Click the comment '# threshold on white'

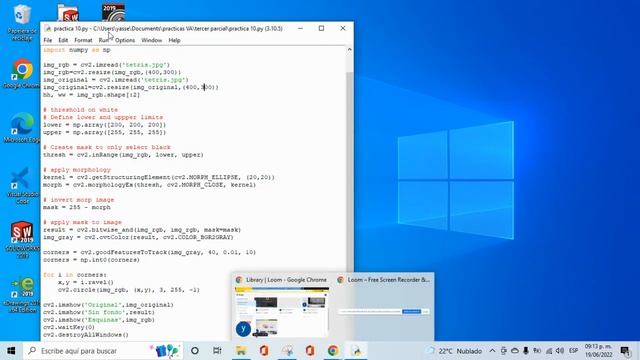80,110
